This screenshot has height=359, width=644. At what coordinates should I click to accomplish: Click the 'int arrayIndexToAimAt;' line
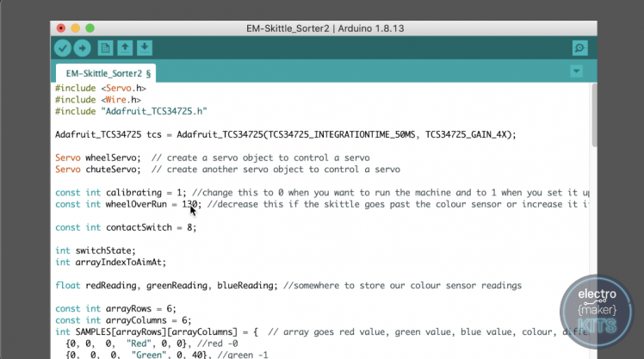tap(110, 262)
